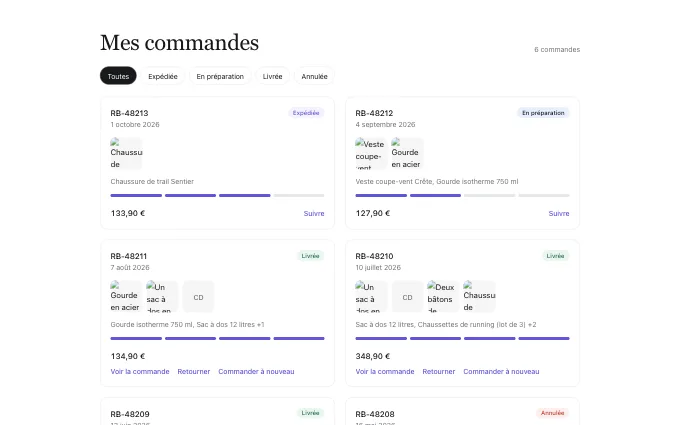Click the total 127,90 €

coord(373,213)
